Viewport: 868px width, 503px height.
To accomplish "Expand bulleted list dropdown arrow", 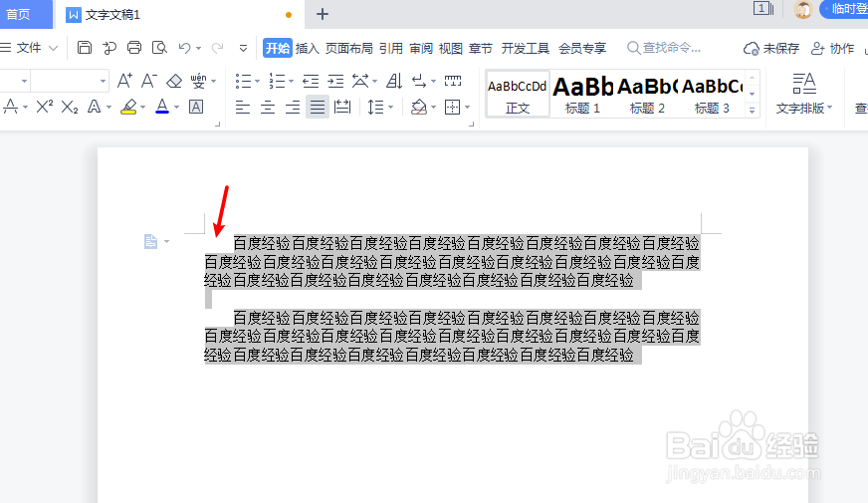I will coord(258,82).
